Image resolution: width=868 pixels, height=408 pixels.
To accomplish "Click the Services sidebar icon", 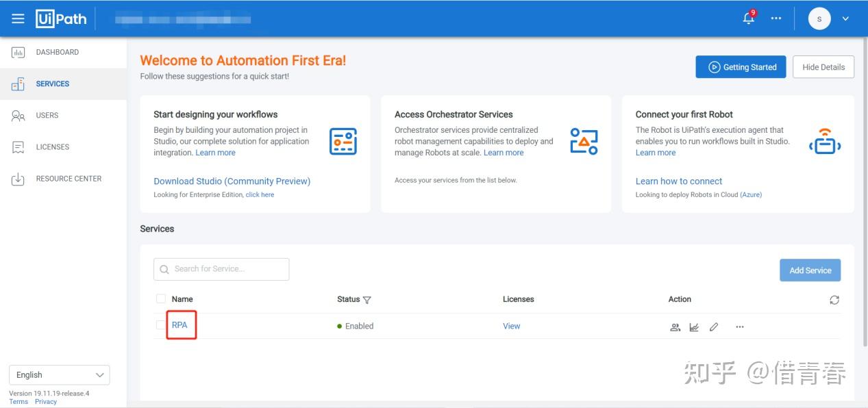I will [x=18, y=84].
